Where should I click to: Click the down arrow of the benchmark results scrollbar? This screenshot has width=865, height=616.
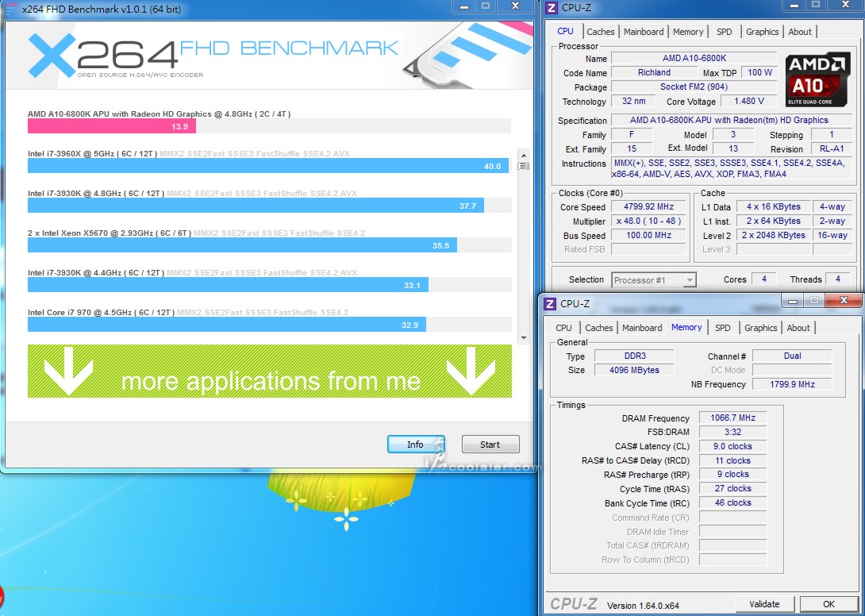click(524, 338)
